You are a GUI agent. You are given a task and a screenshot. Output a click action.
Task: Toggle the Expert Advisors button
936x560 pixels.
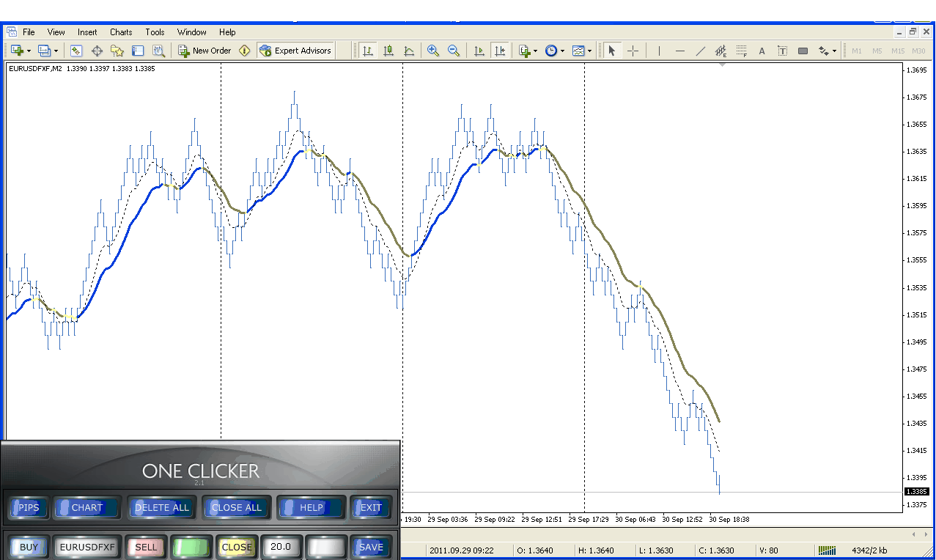pos(295,51)
